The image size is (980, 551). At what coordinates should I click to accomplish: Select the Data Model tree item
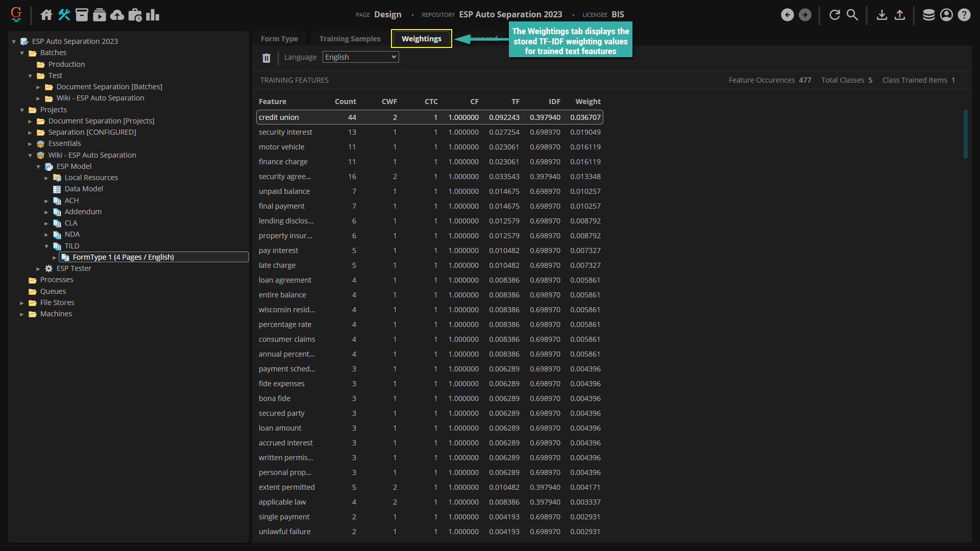84,189
